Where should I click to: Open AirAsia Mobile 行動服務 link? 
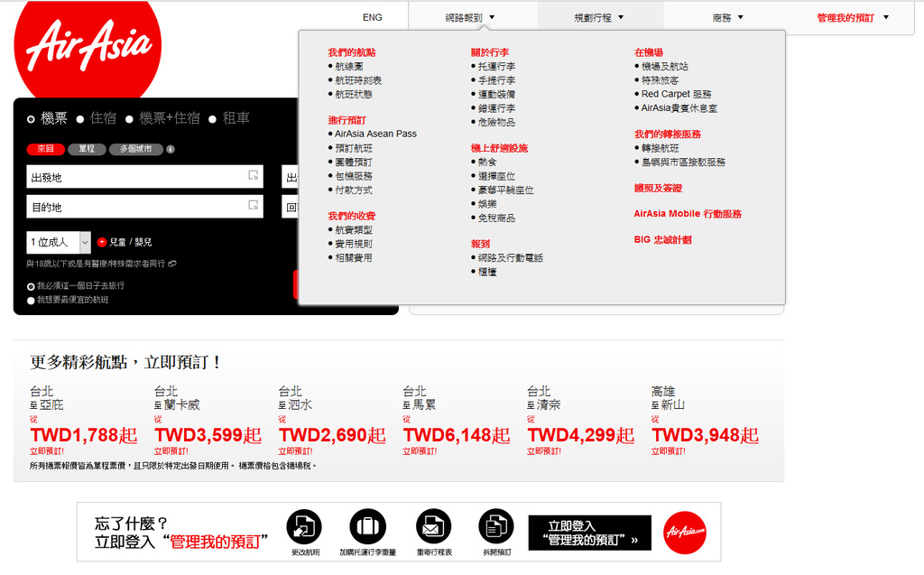[688, 214]
